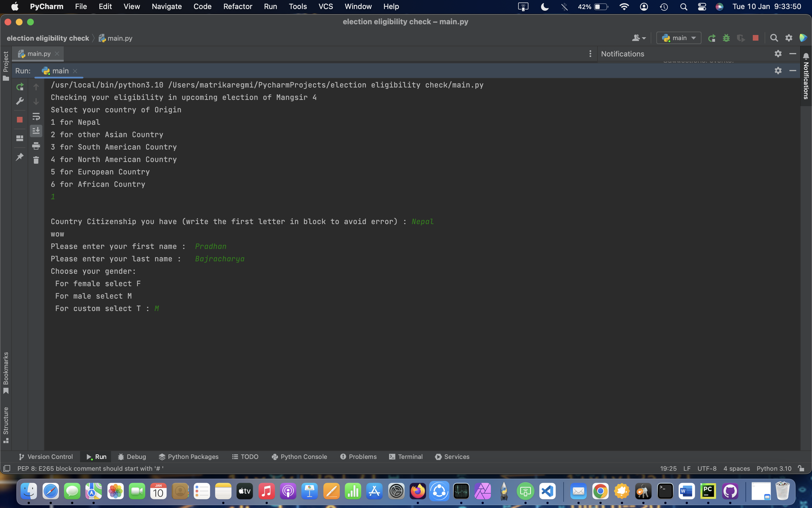Open Search Everywhere magnifier in PyCharm toolbar
Screen dimensions: 812x508
pyautogui.click(x=774, y=38)
